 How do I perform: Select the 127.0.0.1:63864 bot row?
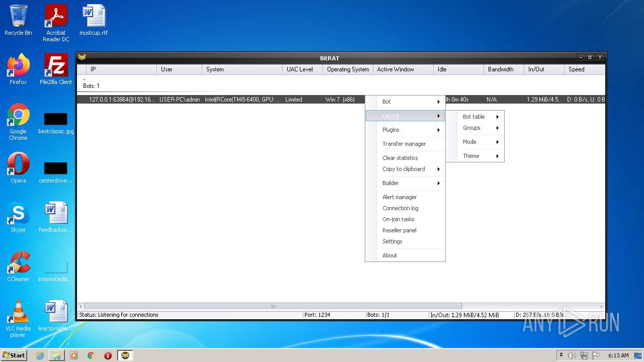(x=341, y=100)
